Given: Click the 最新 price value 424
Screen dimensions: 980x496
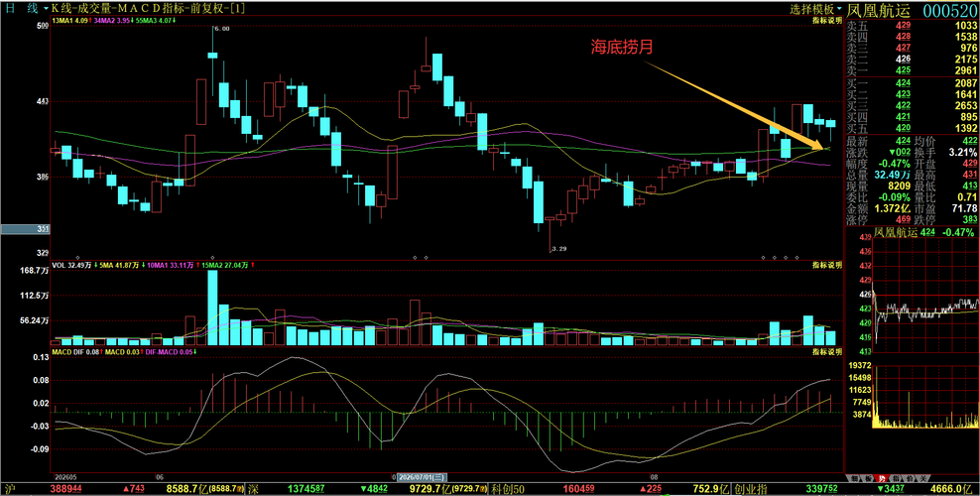Looking at the screenshot, I should point(903,141).
